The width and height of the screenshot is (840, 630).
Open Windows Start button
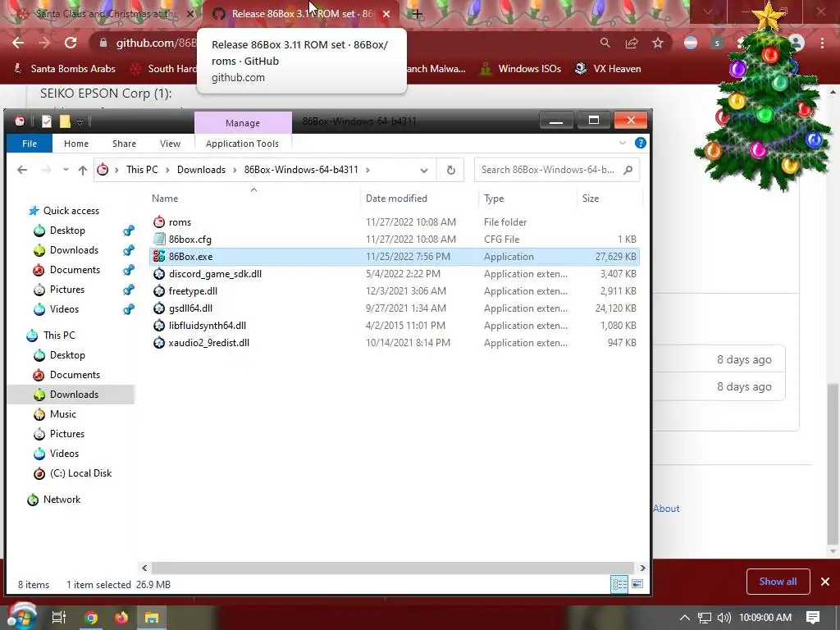[21, 618]
